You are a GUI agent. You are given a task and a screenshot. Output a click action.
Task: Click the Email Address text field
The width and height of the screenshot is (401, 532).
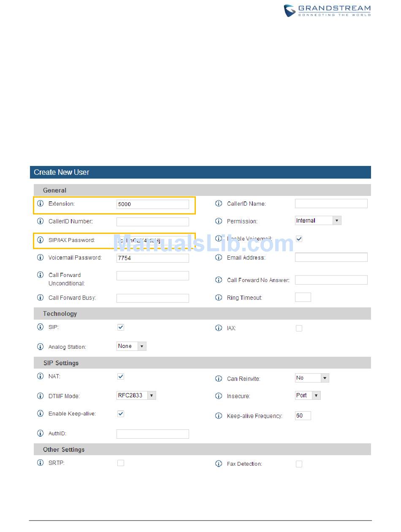click(331, 257)
